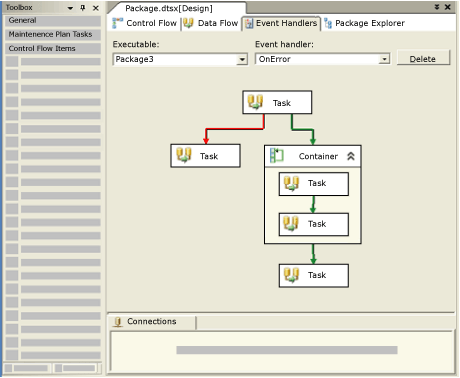Collapse the Control Flow Items section
460x378 pixels.
(53, 48)
